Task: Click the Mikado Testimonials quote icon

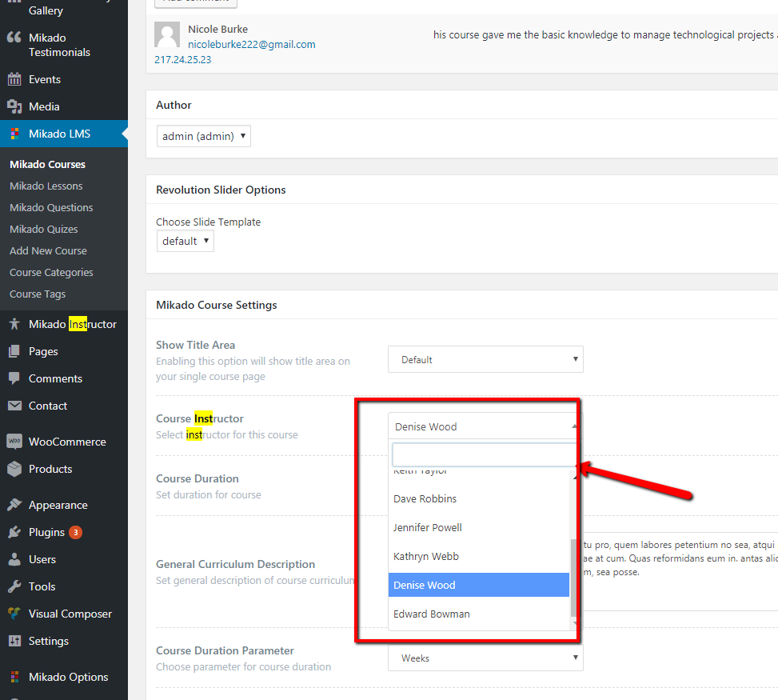Action: click(14, 38)
